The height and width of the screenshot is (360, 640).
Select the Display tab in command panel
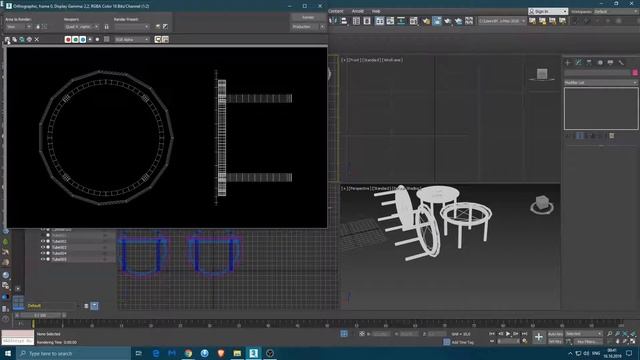[x=611, y=62]
